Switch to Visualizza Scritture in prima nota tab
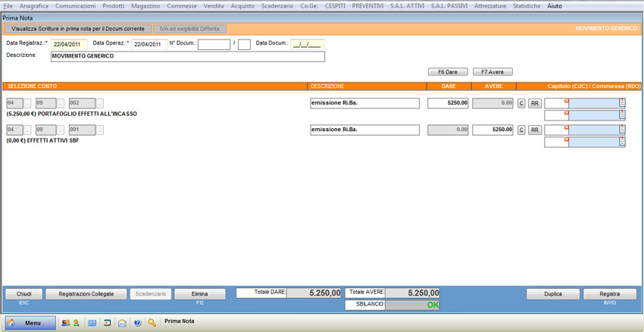Viewport: 644px width, 332px height. point(77,29)
